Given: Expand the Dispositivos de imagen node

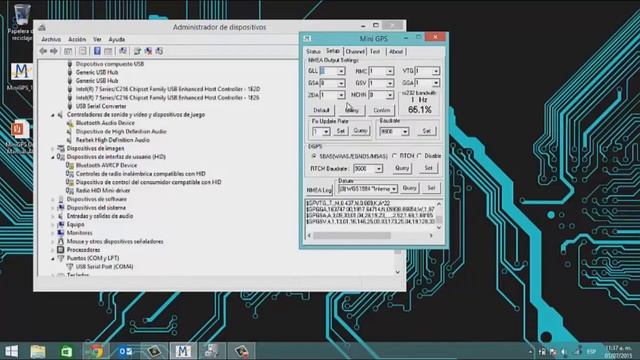Looking at the screenshot, I should [53, 149].
